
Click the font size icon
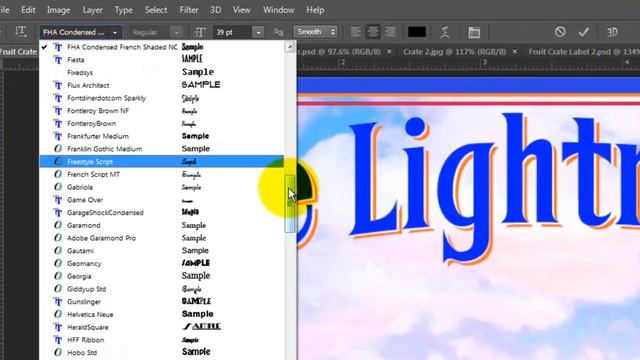click(x=200, y=32)
